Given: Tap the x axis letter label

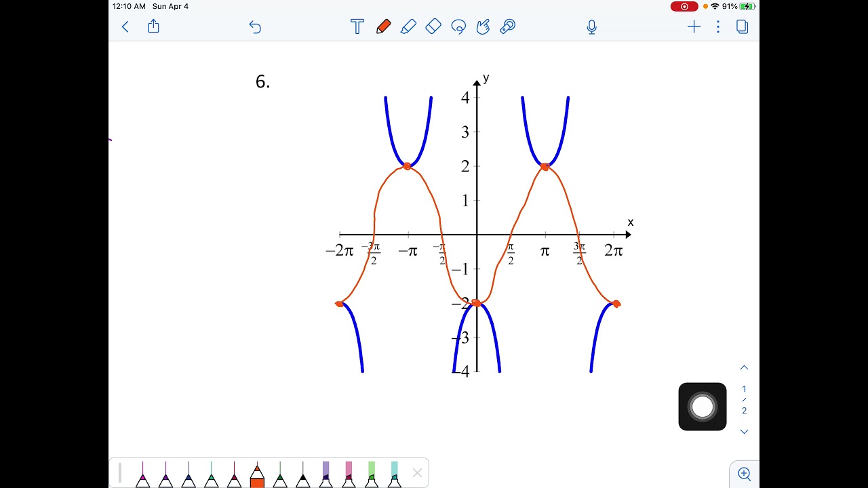Looking at the screenshot, I should click(x=631, y=222).
